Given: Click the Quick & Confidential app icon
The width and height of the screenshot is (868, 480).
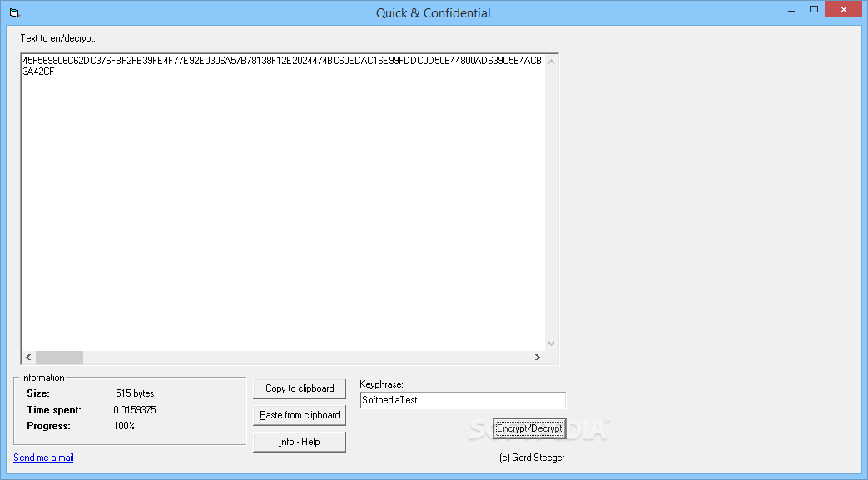Looking at the screenshot, I should (14, 12).
